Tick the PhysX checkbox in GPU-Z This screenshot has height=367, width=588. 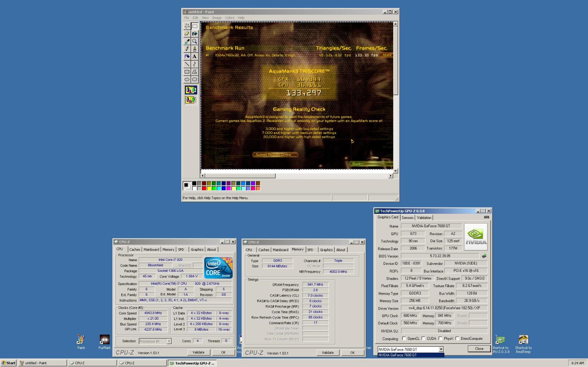[440, 338]
